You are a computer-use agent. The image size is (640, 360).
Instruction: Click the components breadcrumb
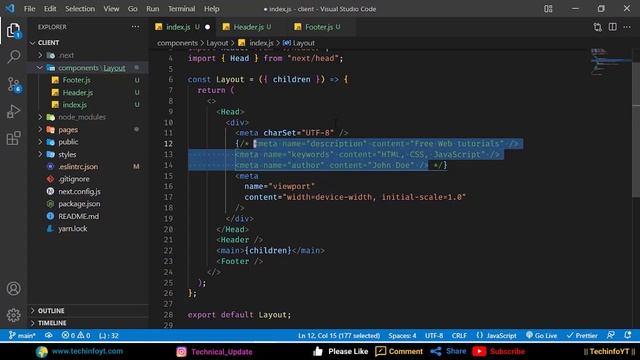(177, 43)
